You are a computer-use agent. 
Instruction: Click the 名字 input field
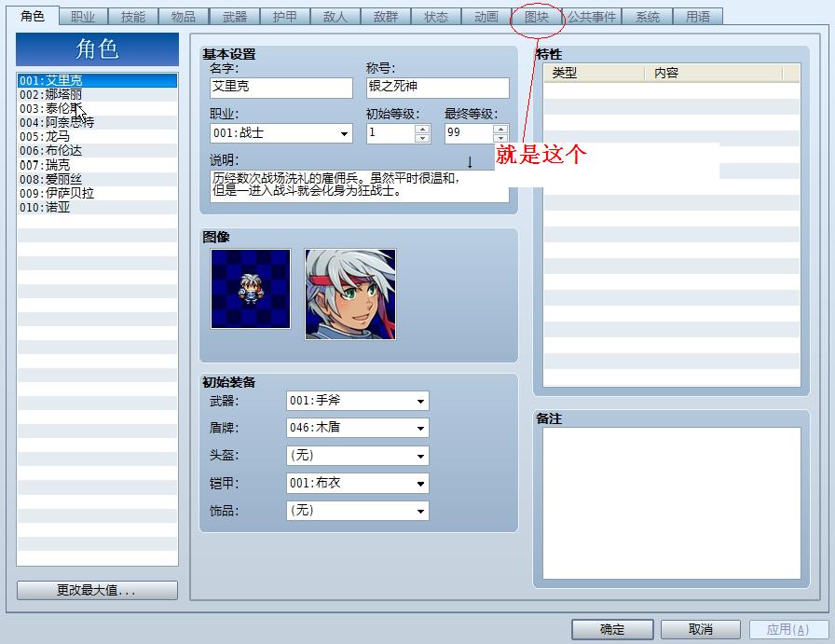[281, 88]
